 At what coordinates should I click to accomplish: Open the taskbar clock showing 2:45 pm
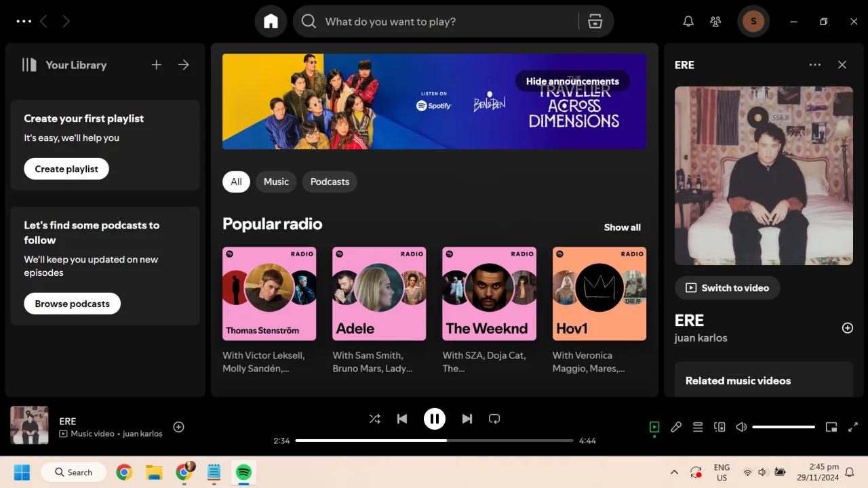click(x=818, y=472)
